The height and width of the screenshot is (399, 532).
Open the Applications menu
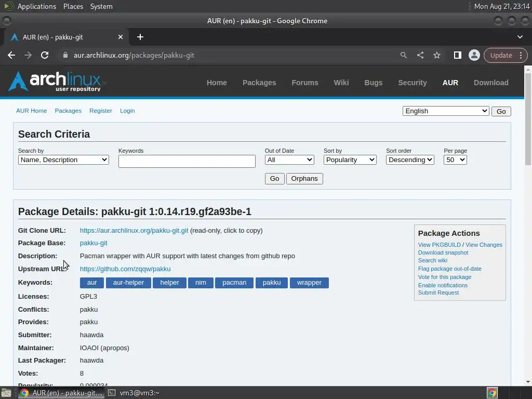[37, 6]
